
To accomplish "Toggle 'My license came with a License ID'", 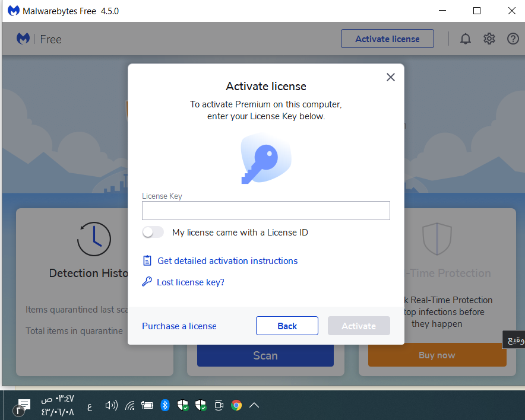I will pyautogui.click(x=153, y=232).
